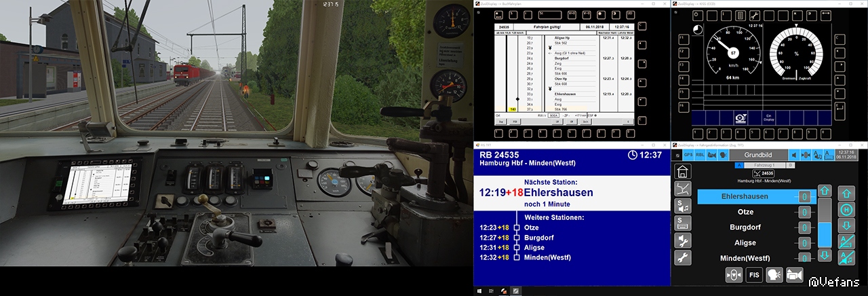The width and height of the screenshot is (868, 296).
Task: Select Burgdorf station row
Action: (757, 227)
